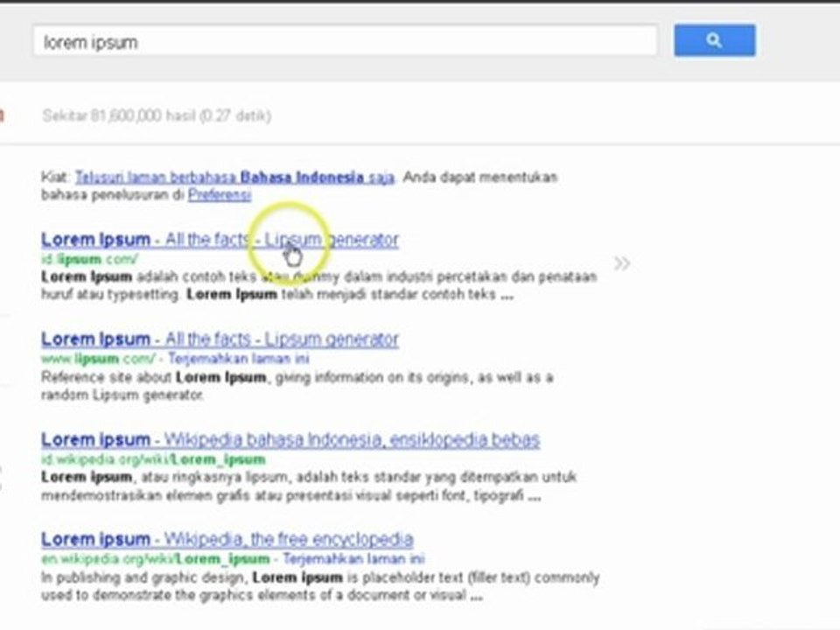Open the preview arrows beside id.lipsum.com result
This screenshot has width=840, height=630.
[621, 263]
